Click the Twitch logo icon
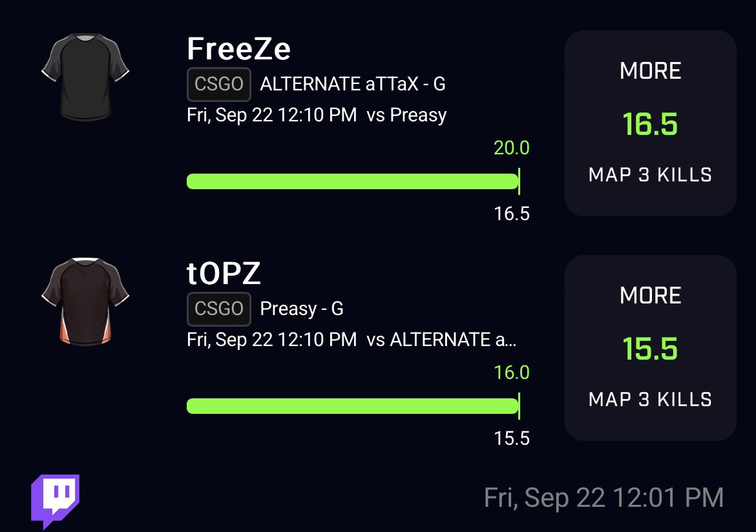Viewport: 756px width, 532px height. 56,502
